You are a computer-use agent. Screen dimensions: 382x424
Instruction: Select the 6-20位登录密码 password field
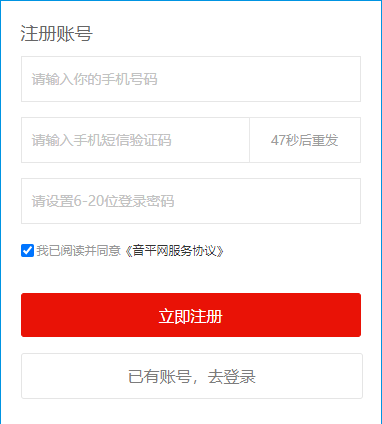(x=191, y=201)
